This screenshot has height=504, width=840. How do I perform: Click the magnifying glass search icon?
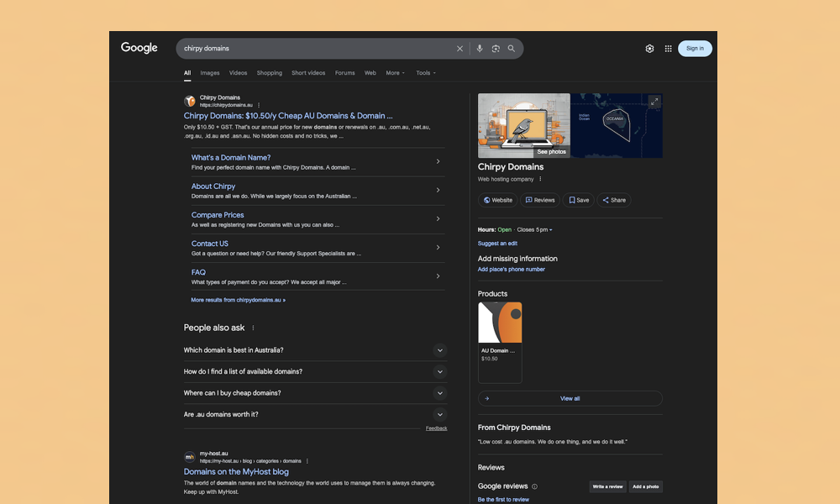click(x=512, y=49)
